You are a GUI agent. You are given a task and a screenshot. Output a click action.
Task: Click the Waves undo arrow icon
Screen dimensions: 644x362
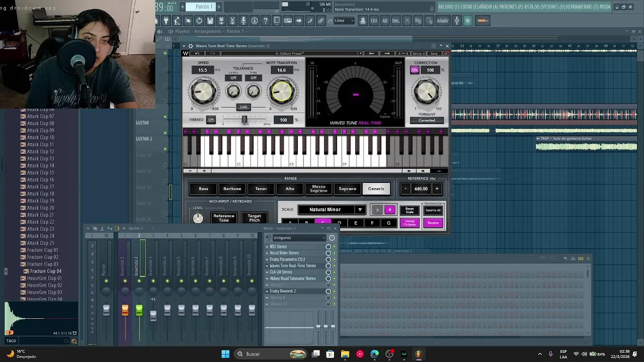point(197,53)
